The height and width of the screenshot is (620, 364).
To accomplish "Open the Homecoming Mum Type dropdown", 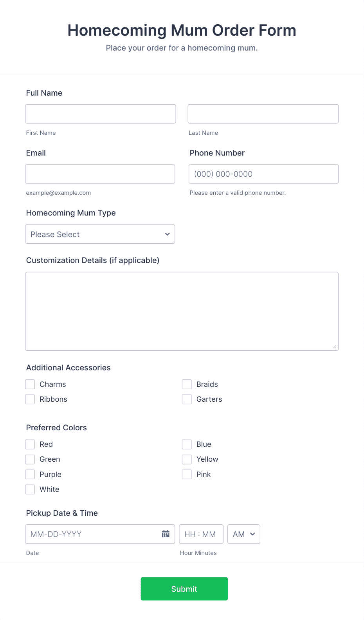I will (100, 234).
